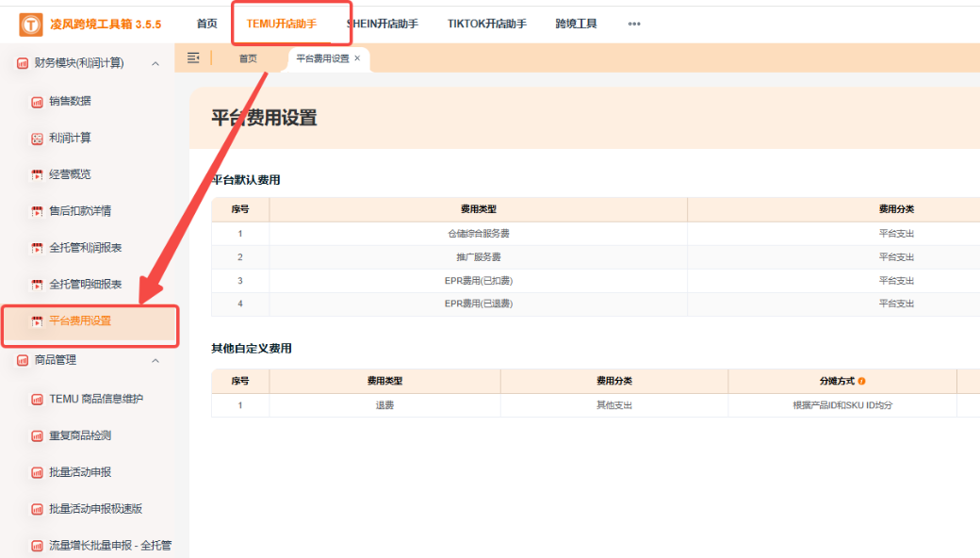Viewport: 980px width, 558px height.
Task: Click the EPR费用(已扣费) cell
Action: (x=478, y=281)
